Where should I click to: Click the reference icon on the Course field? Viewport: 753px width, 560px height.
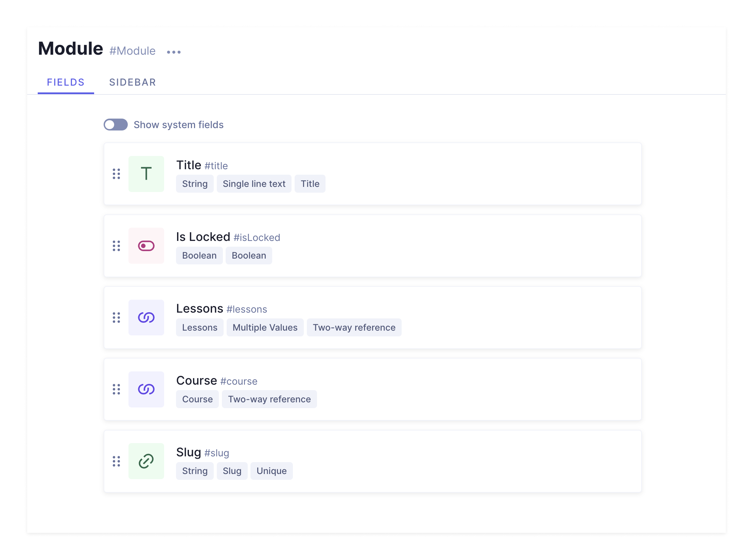146,389
